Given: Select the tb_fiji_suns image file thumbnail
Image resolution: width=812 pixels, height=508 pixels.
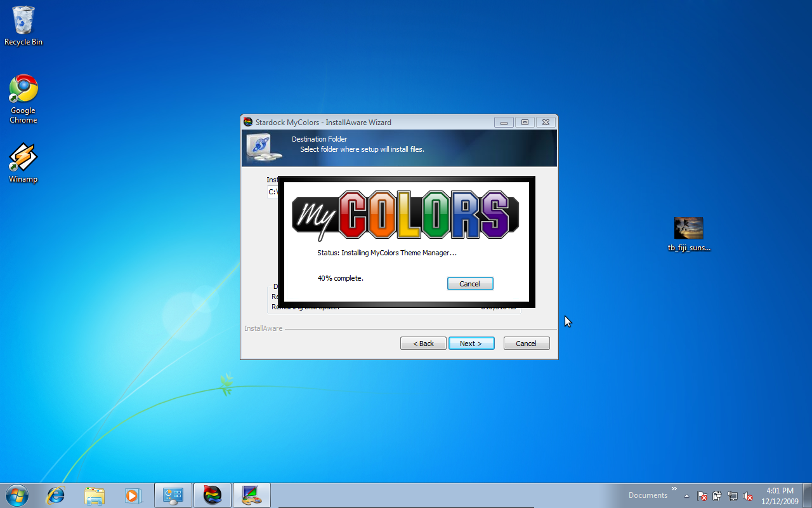Looking at the screenshot, I should 689,234.
